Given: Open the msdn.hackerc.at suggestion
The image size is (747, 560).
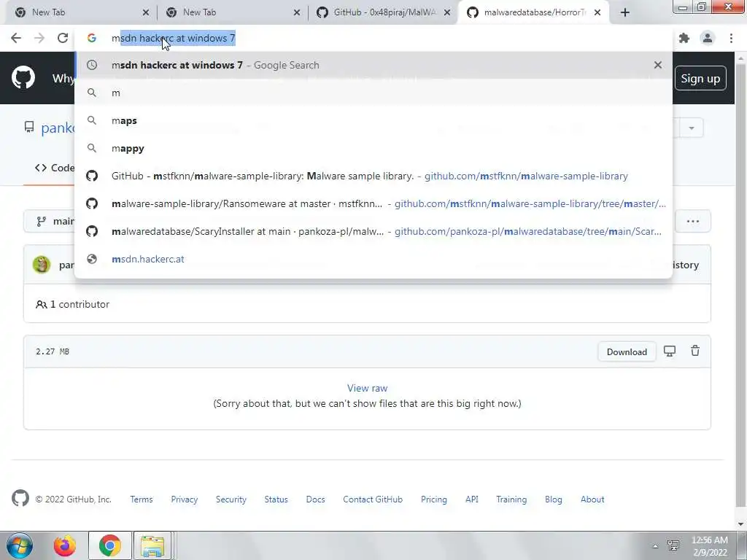Looking at the screenshot, I should [x=373, y=259].
